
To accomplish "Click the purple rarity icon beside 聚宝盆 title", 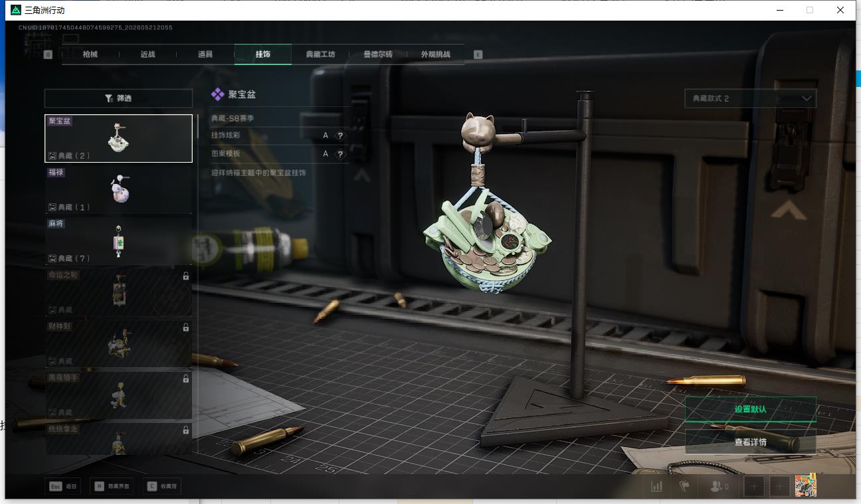I will pyautogui.click(x=217, y=95).
